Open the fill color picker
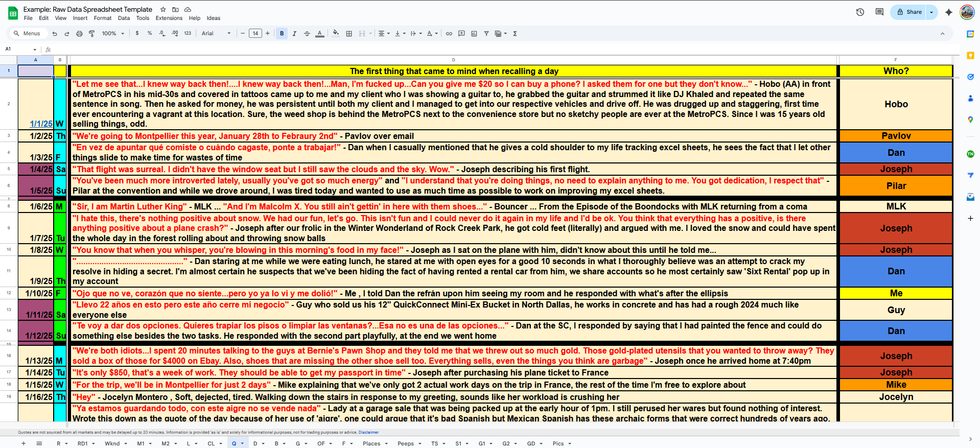980x448 pixels. pyautogui.click(x=336, y=34)
